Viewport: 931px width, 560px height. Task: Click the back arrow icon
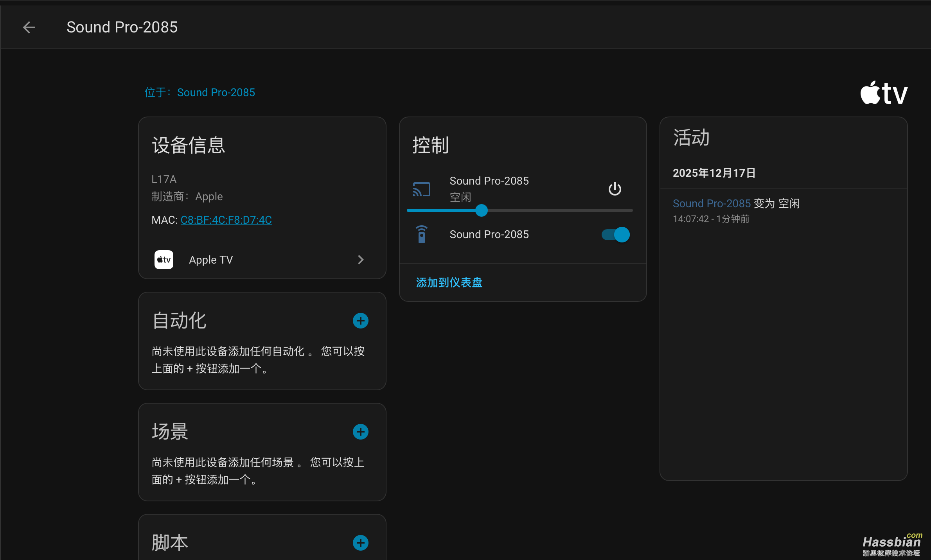[29, 27]
